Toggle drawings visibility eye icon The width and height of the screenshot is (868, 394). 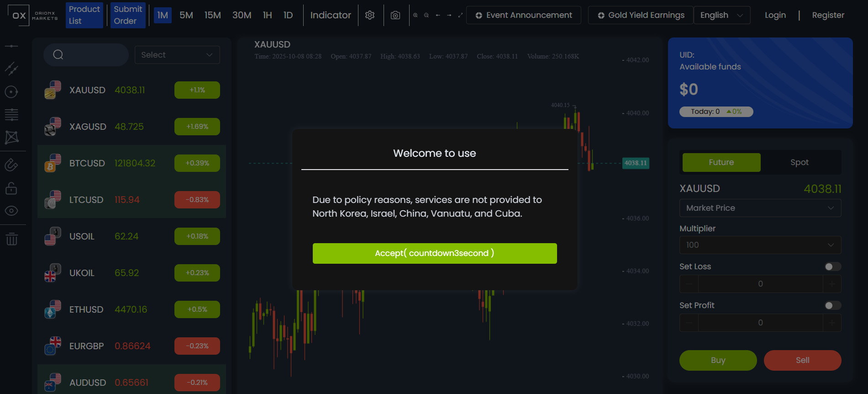[11, 211]
